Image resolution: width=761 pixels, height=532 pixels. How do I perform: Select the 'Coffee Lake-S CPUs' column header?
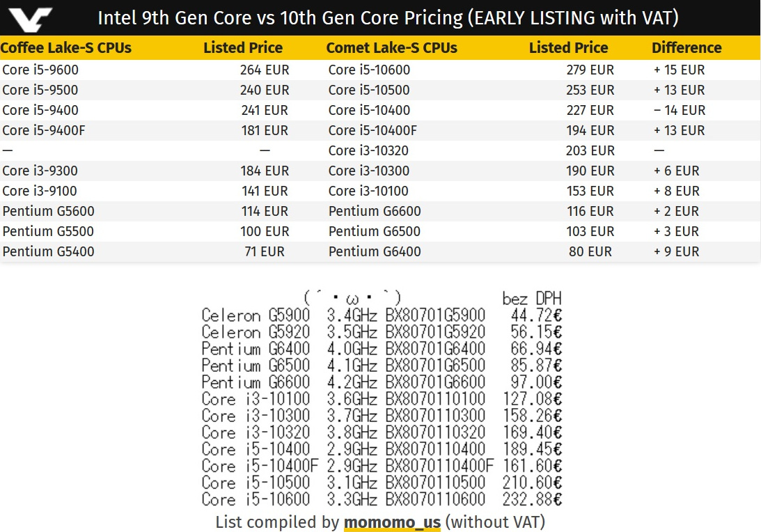coord(66,47)
